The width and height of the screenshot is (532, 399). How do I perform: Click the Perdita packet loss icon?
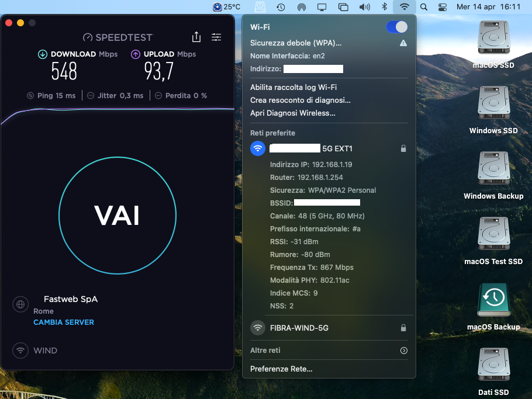pyautogui.click(x=158, y=96)
